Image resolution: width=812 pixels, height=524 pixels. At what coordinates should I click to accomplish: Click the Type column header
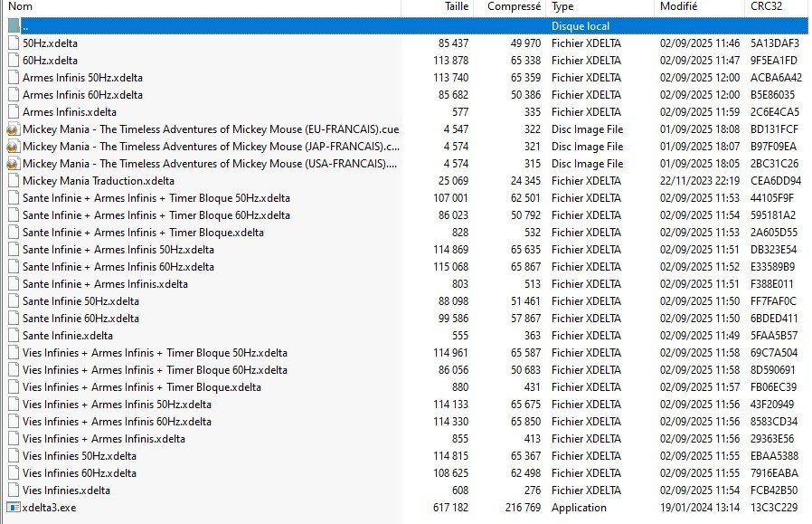(x=562, y=6)
